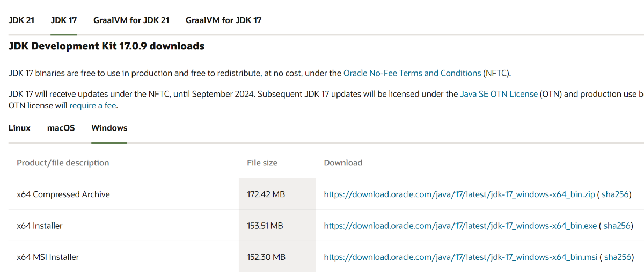Click the 172.42 MB file size cell
The width and height of the screenshot is (644, 275).
click(266, 194)
